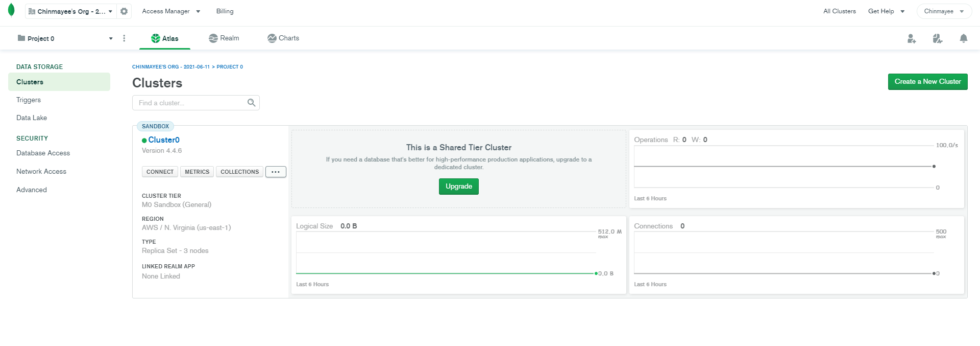The image size is (980, 346).
Task: Open the Cluster0 more options ellipsis button
Action: coord(276,172)
